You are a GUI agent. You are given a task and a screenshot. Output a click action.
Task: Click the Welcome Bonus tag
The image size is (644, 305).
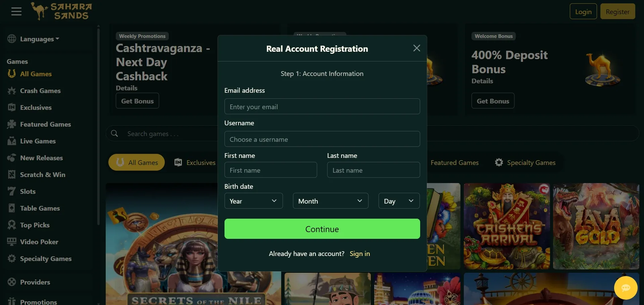click(x=493, y=36)
